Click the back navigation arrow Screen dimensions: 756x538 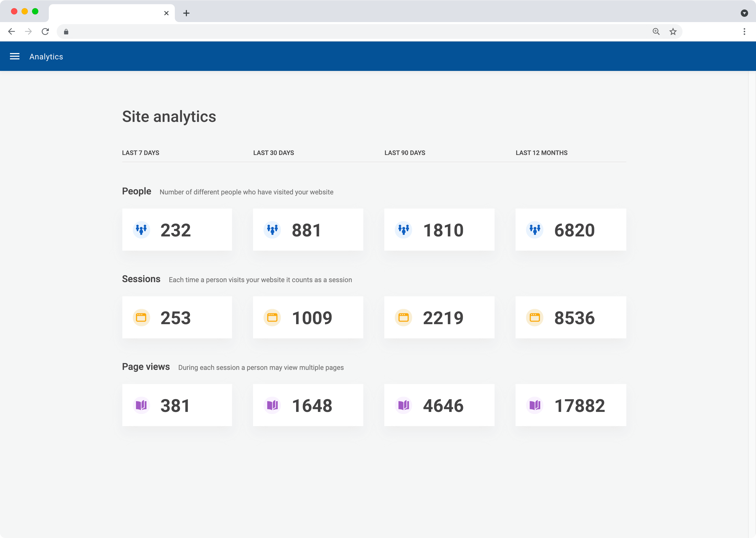(12, 32)
